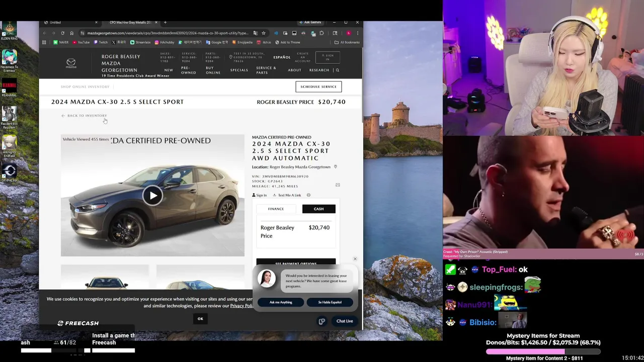Click the email envelope icon beside mileage
The width and height of the screenshot is (644, 362).
click(x=338, y=185)
